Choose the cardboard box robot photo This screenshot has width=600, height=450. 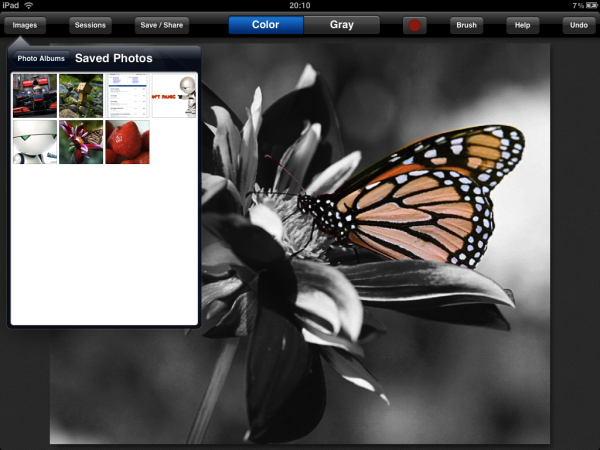(x=81, y=95)
